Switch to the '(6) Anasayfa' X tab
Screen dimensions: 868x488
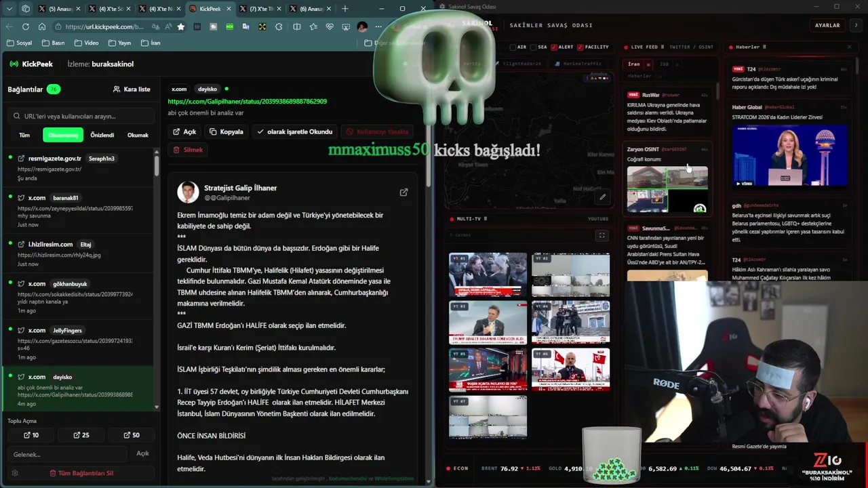pos(311,9)
